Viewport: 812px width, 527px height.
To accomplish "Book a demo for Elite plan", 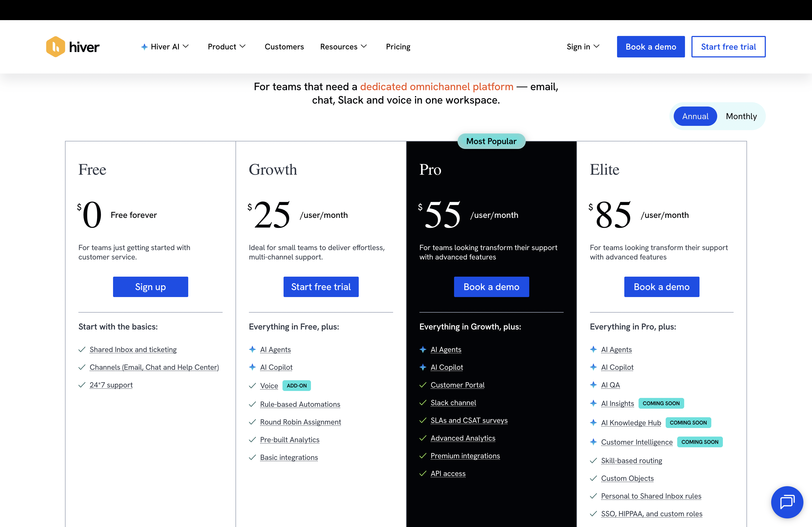I will click(662, 287).
